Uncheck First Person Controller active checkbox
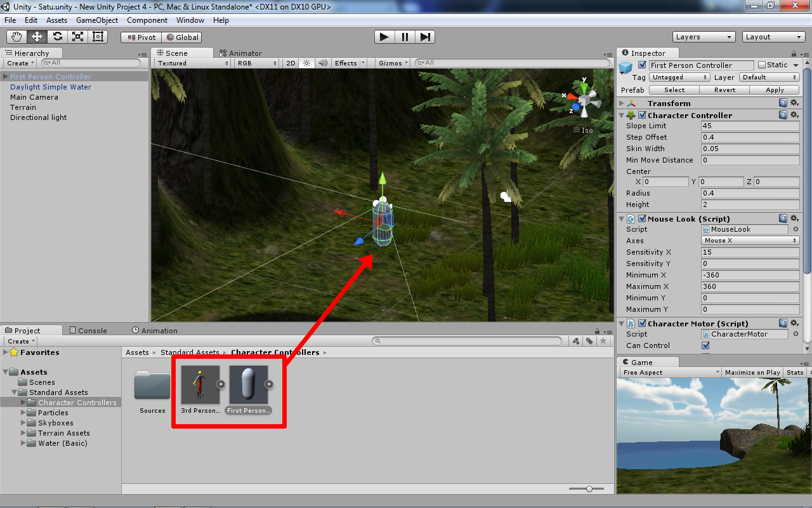 pos(642,65)
